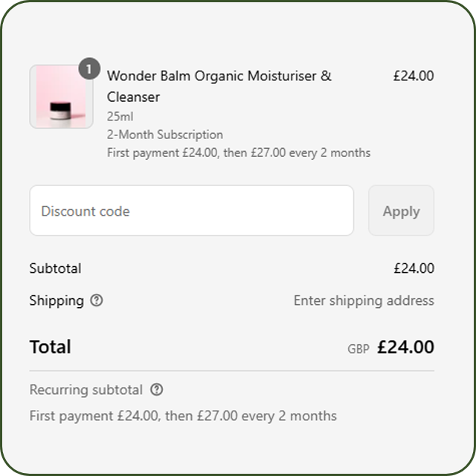
Task: Click the product's first payment details line
Action: point(238,152)
